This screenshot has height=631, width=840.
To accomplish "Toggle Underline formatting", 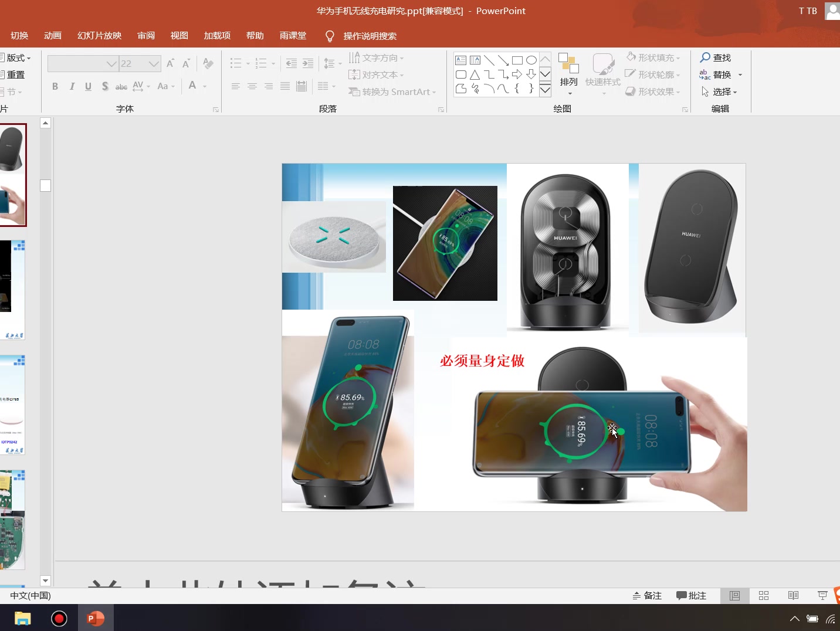I will tap(88, 86).
